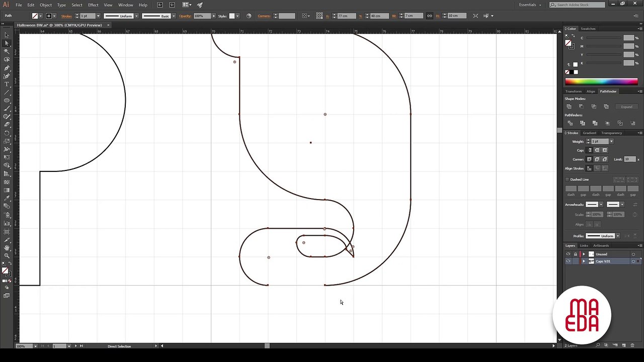Screen dimensions: 644x362
Task: Select the Direct Selection tool
Action: (7, 43)
